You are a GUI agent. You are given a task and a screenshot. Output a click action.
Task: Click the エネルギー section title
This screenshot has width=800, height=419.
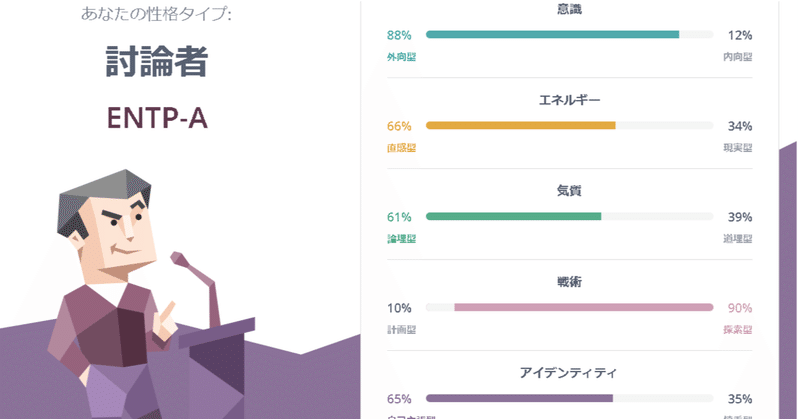[x=569, y=100]
